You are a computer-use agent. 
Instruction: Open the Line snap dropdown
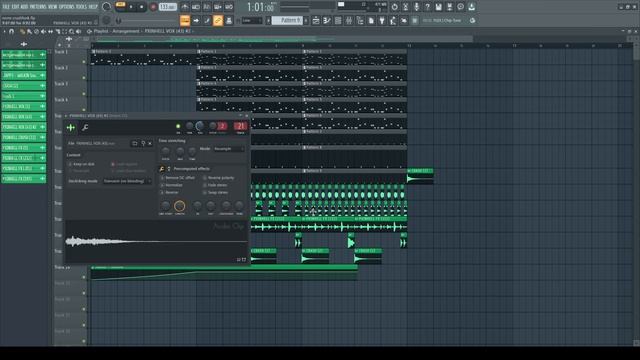pyautogui.click(x=251, y=20)
